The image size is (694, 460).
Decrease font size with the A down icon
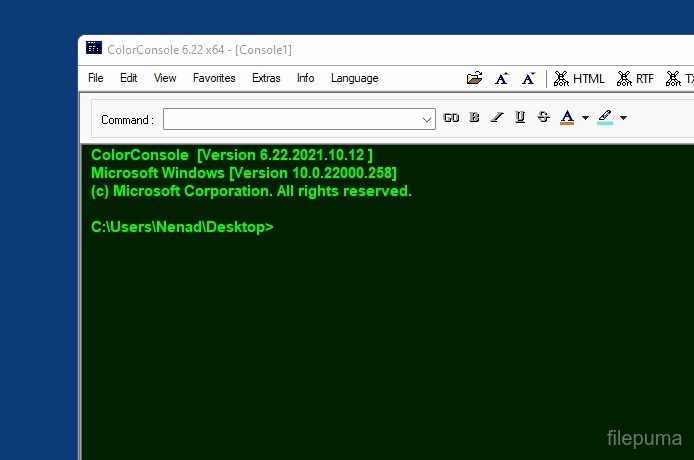[x=528, y=78]
